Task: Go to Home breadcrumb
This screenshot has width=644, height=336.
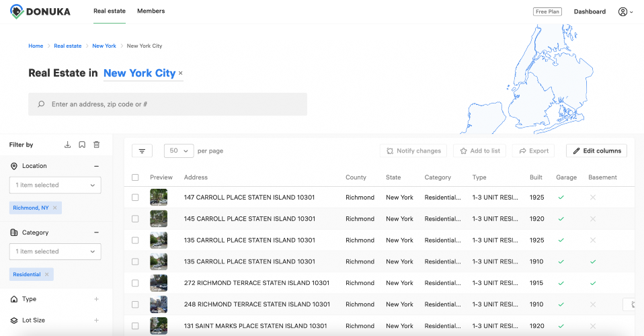Action: pyautogui.click(x=36, y=46)
